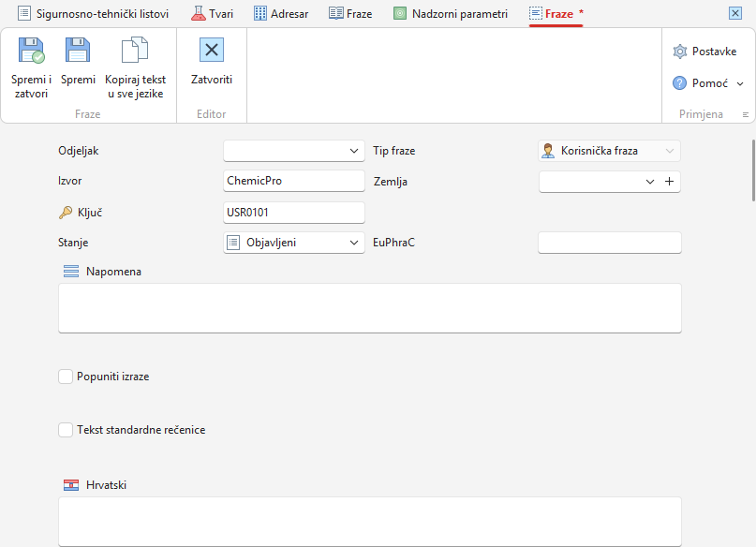This screenshot has height=547, width=756.
Task: Click the Izvor field containing ChemicPro
Action: [294, 181]
